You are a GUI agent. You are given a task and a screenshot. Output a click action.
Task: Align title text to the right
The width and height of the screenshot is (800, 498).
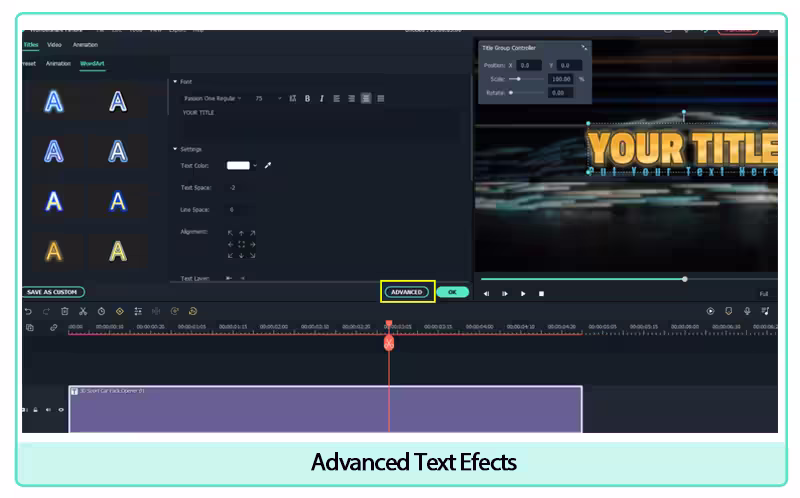coord(351,98)
